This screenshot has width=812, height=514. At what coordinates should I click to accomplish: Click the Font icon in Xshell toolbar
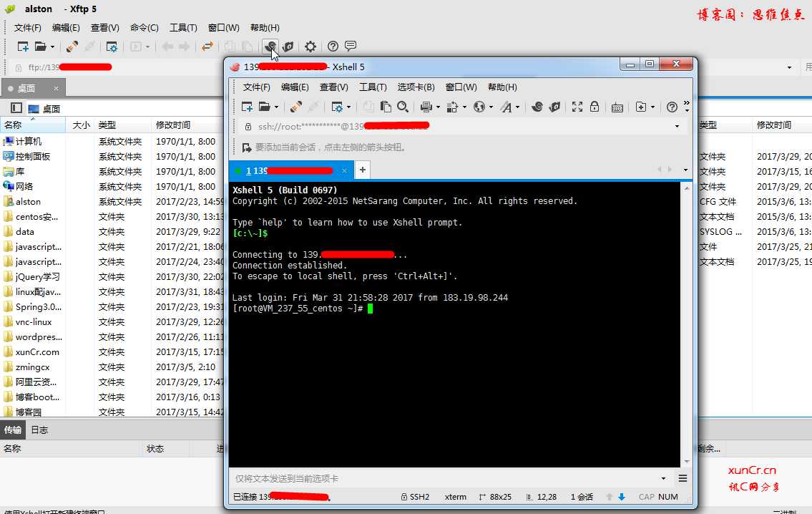pos(506,107)
